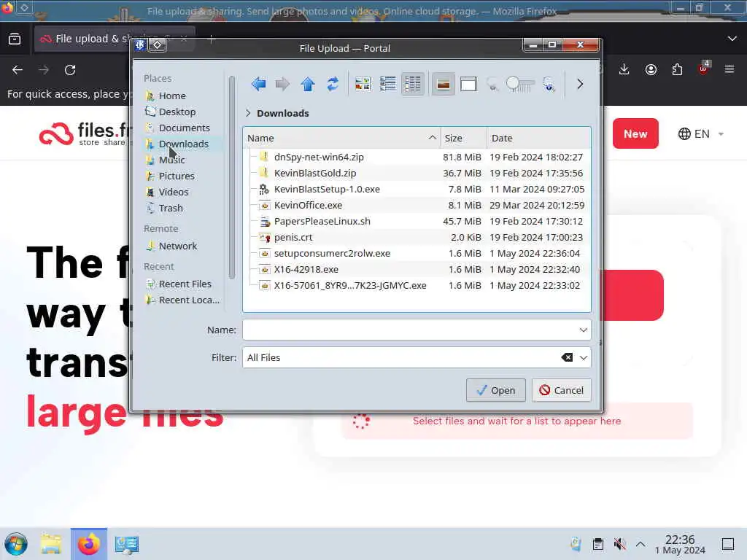Click the Open button
The width and height of the screenshot is (747, 560).
click(x=495, y=391)
